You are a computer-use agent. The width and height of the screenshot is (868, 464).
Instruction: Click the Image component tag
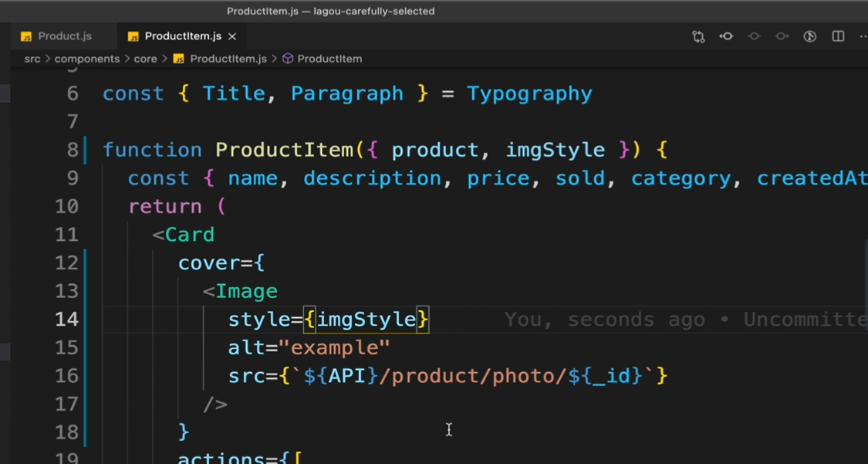246,291
